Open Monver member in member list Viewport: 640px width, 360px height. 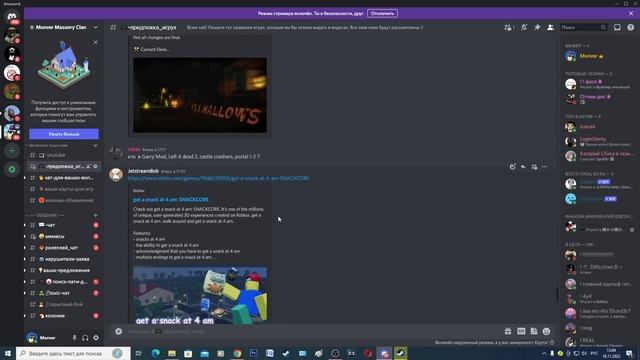[598, 56]
